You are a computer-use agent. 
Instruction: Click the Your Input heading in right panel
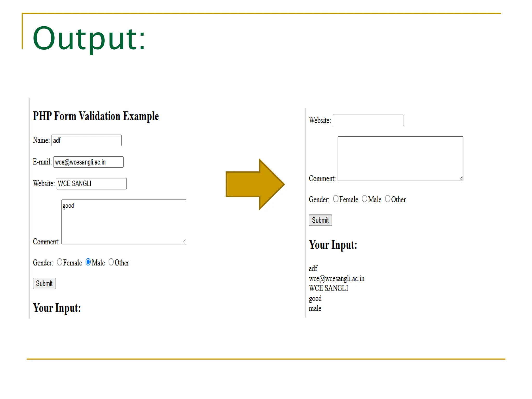[333, 245]
